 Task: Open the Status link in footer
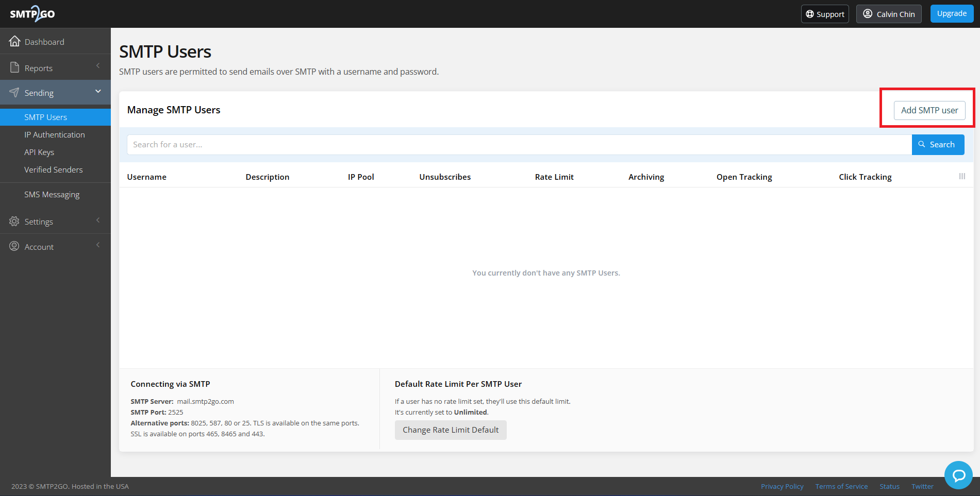(889, 486)
